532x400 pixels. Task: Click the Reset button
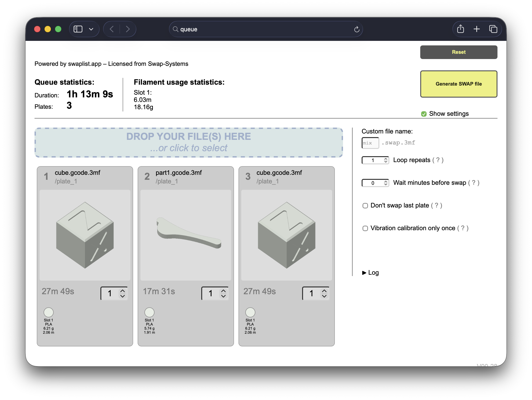[x=458, y=52]
